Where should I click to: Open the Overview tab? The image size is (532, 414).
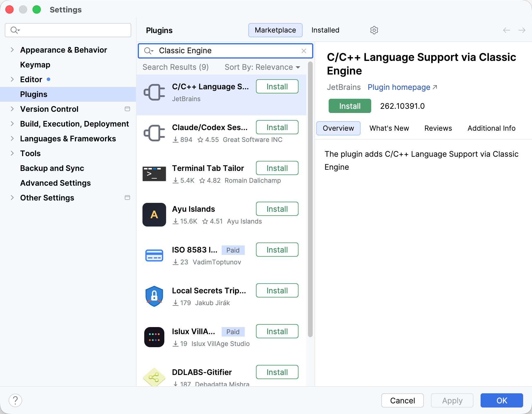pos(338,128)
